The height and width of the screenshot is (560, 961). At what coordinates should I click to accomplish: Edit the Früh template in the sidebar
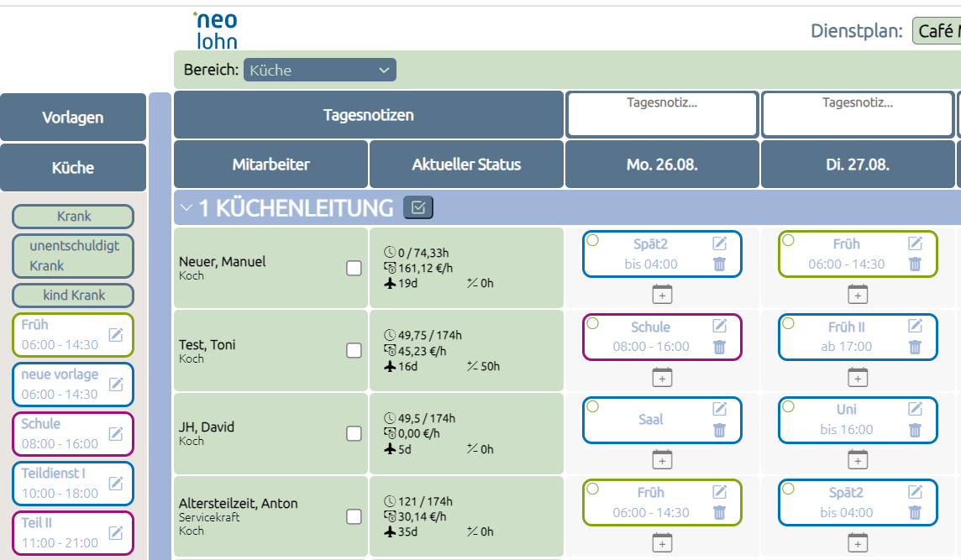116,334
